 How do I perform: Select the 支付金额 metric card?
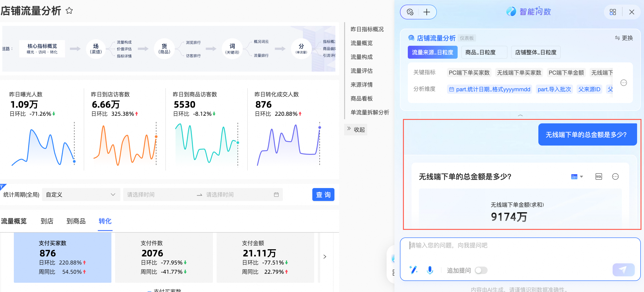tap(265, 257)
